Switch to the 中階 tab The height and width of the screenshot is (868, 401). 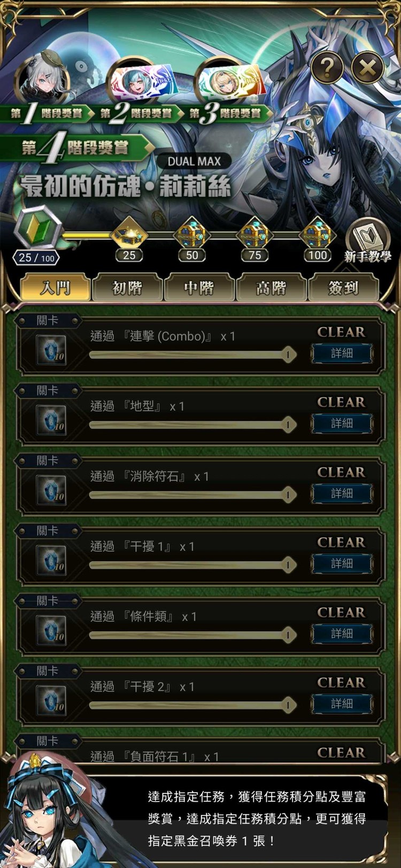pyautogui.click(x=199, y=288)
